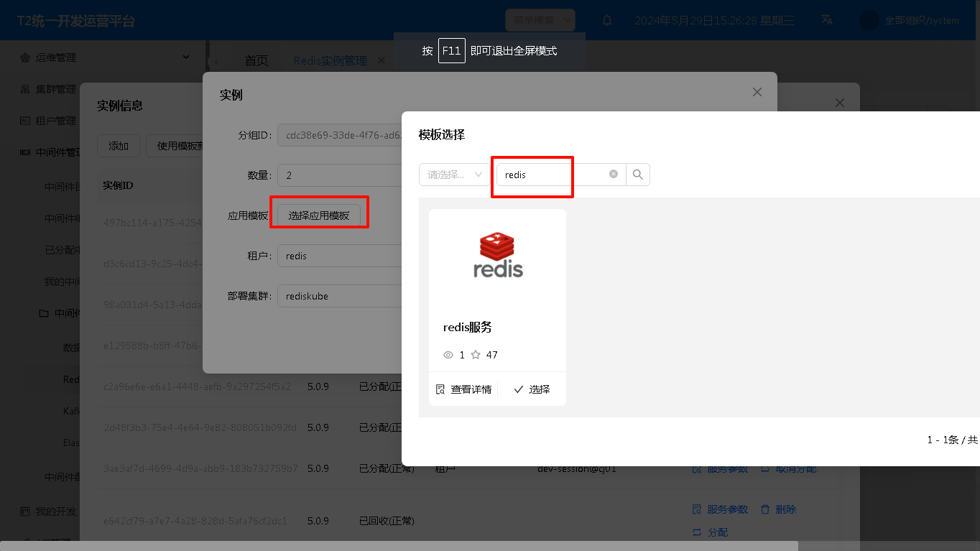The width and height of the screenshot is (980, 551).
Task: Click 服务参数 link in the 已回收 row
Action: click(720, 509)
